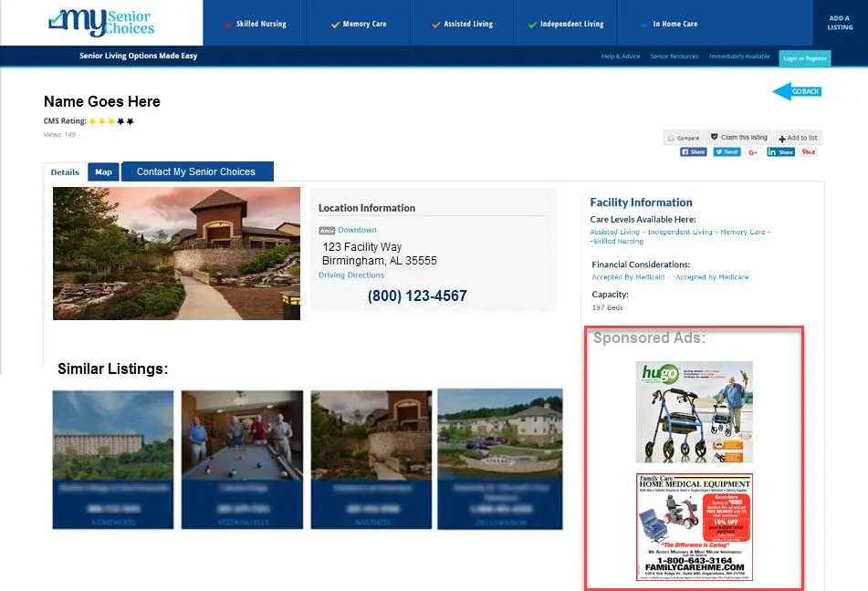
Task: Share the listing on Facebook
Action: [x=693, y=151]
